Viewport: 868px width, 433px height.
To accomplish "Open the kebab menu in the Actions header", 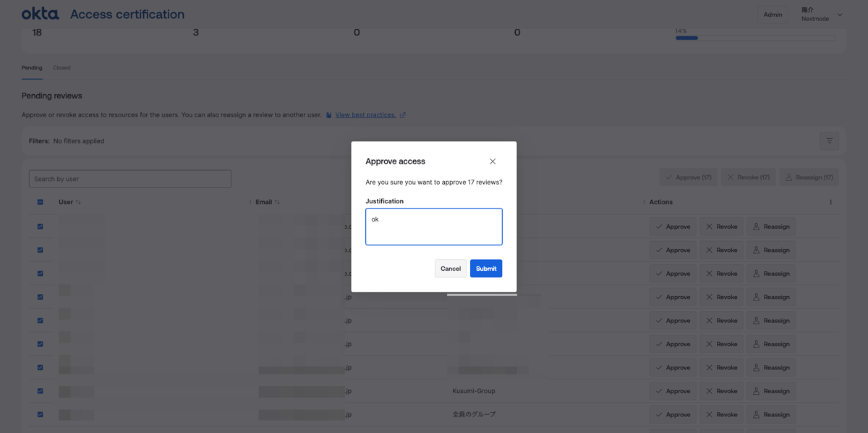I will pos(830,202).
